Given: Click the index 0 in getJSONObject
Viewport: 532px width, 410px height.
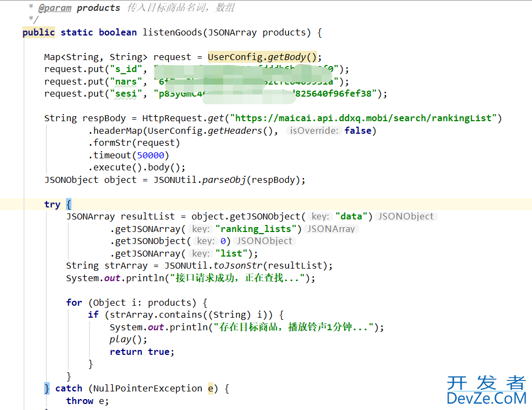Looking at the screenshot, I should (x=223, y=241).
